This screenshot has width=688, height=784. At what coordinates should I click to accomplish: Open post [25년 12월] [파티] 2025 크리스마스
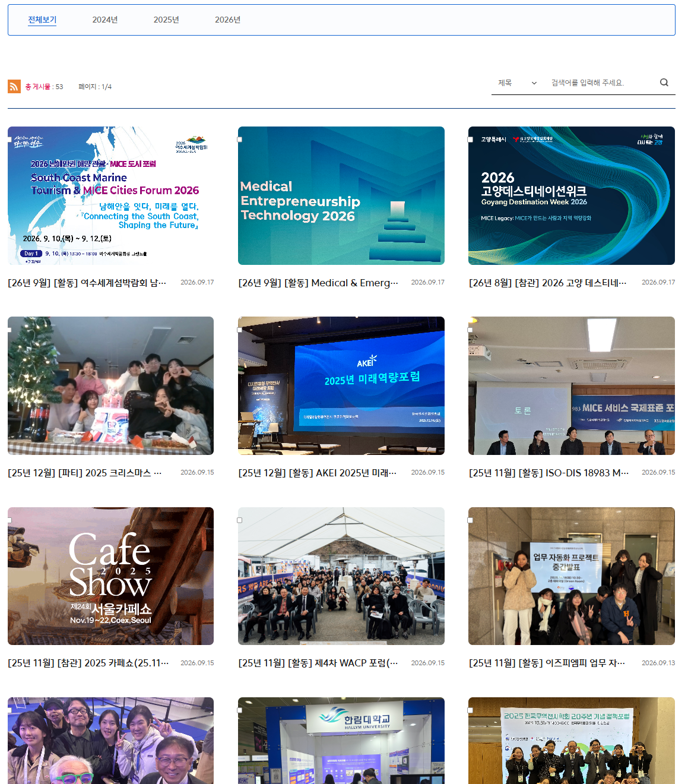pos(84,473)
